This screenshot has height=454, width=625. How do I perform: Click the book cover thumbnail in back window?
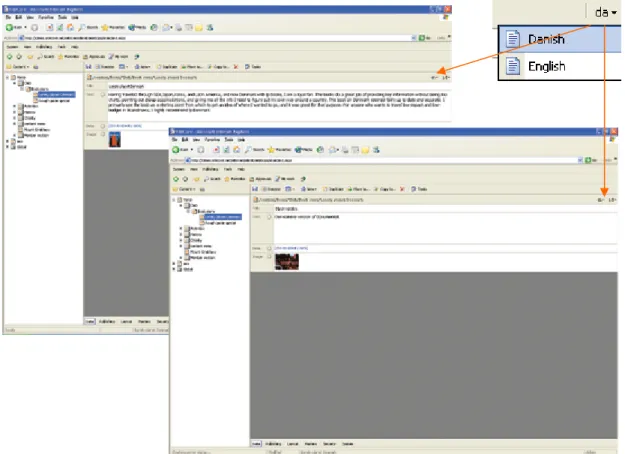(115, 139)
